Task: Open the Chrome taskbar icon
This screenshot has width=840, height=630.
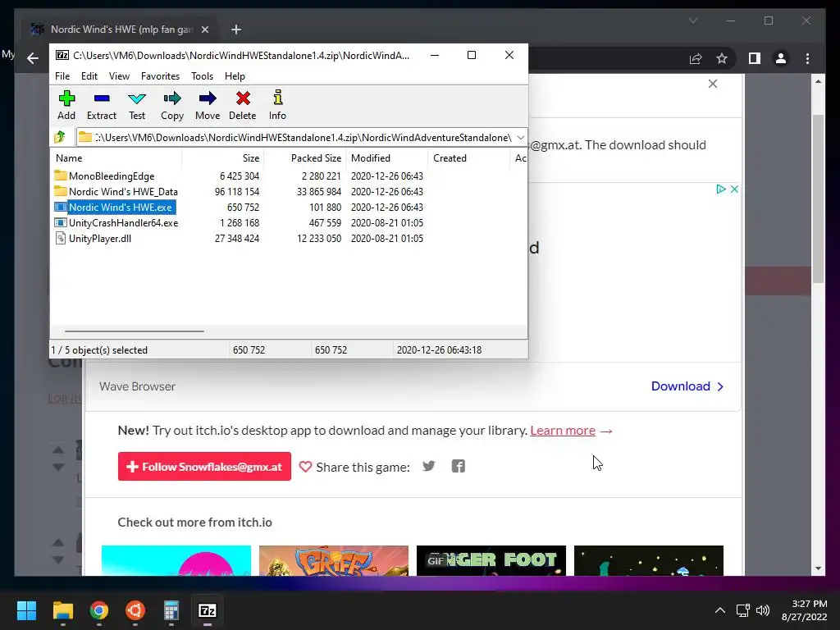Action: click(x=98, y=610)
